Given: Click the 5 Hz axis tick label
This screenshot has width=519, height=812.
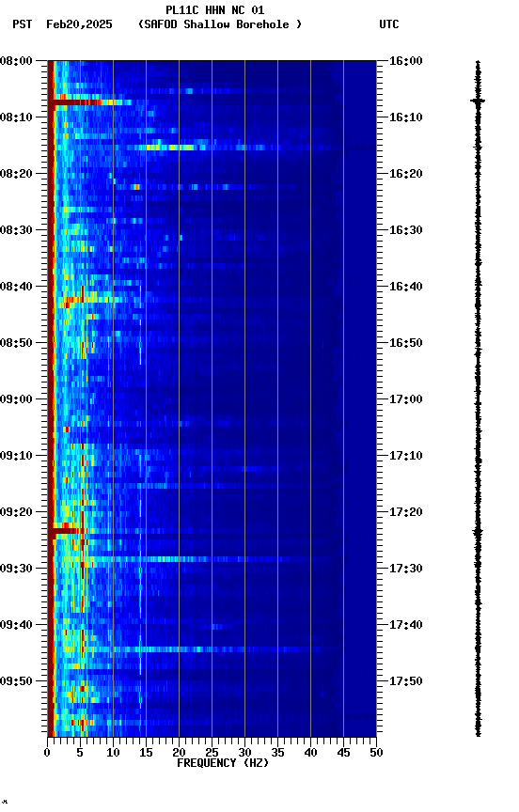Looking at the screenshot, I should tap(80, 753).
